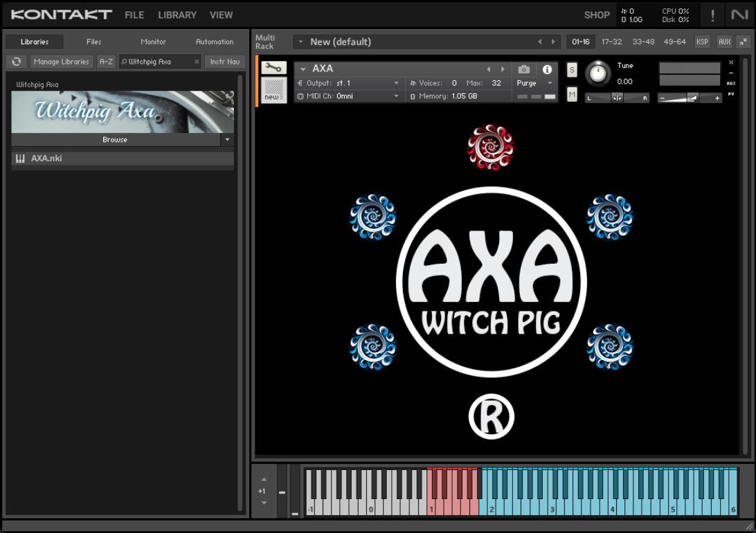756x533 pixels.
Task: Switch to the Monitor tab
Action: 153,42
